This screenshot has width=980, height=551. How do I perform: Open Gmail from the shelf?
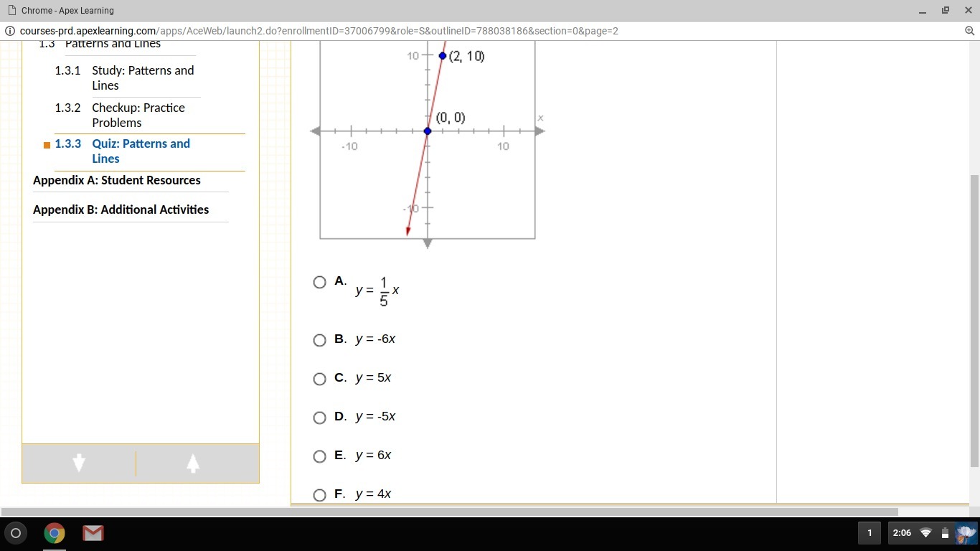(x=93, y=533)
